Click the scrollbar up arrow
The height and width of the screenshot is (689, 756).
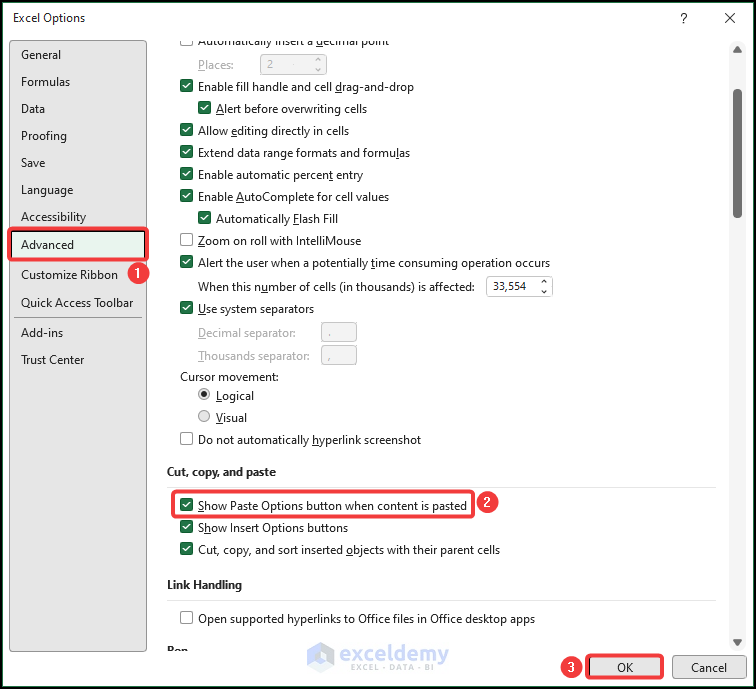(x=737, y=50)
